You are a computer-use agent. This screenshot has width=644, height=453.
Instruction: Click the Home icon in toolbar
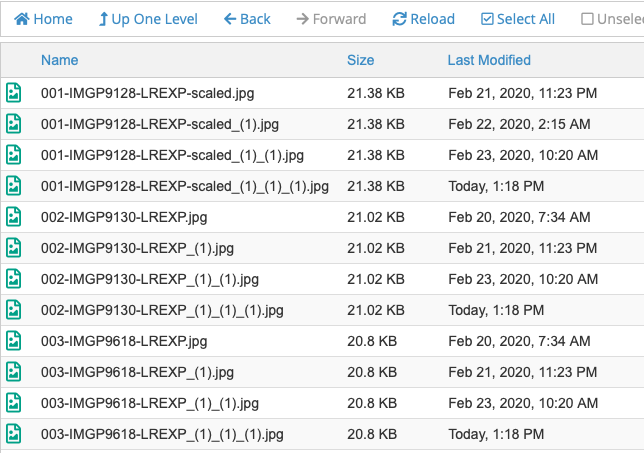[21, 19]
